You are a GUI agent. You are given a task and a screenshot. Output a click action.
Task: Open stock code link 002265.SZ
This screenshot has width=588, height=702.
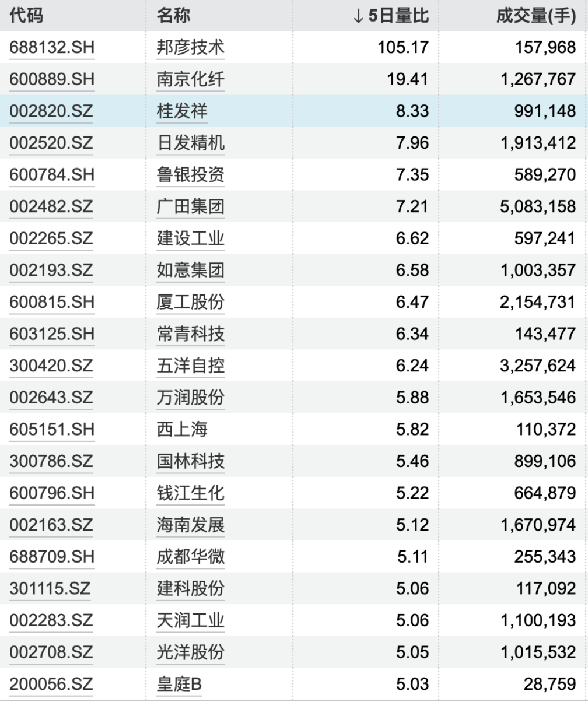click(51, 238)
